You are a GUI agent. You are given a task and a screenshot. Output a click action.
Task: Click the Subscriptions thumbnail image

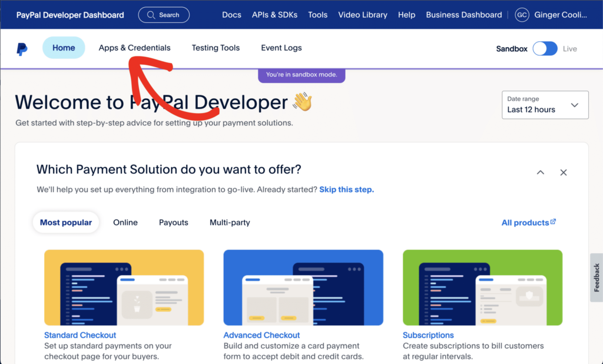pyautogui.click(x=483, y=287)
